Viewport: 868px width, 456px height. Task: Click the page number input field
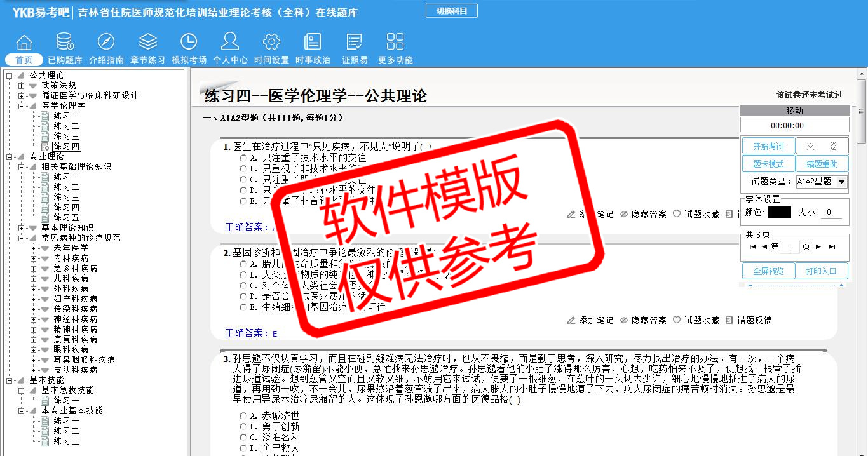point(789,247)
